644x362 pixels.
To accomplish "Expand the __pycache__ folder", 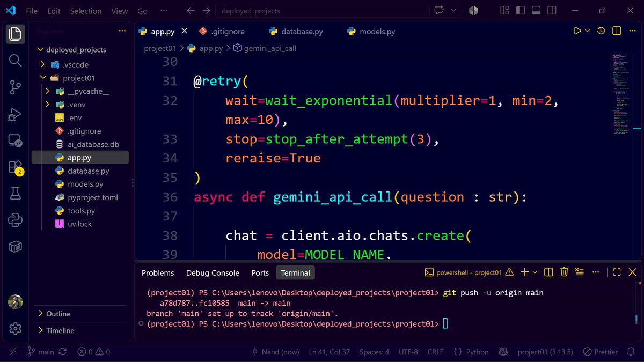I will point(47,91).
